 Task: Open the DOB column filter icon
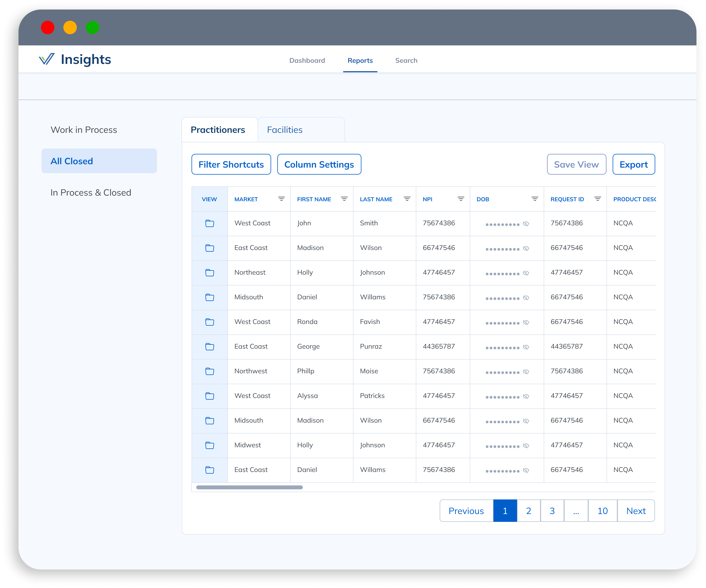(535, 199)
